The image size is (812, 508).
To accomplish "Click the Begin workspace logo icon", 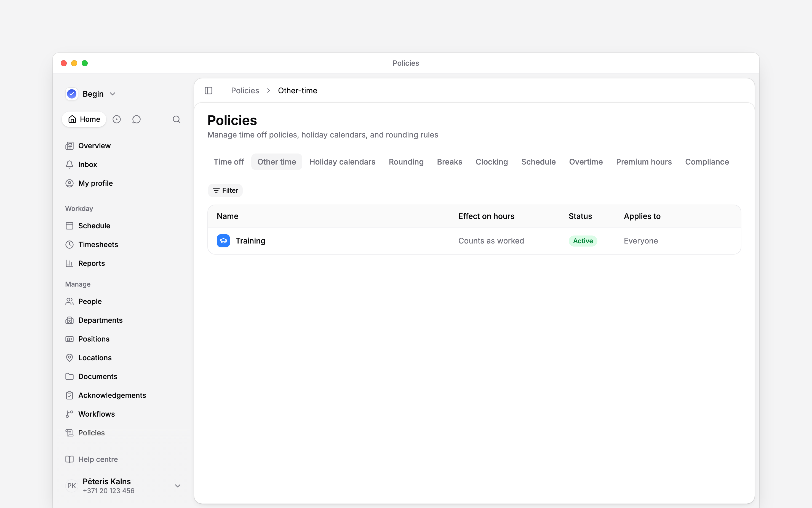I will coord(72,94).
